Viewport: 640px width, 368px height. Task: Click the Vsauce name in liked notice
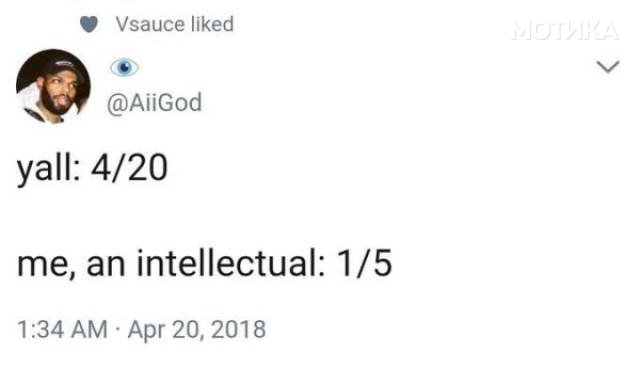(x=150, y=24)
